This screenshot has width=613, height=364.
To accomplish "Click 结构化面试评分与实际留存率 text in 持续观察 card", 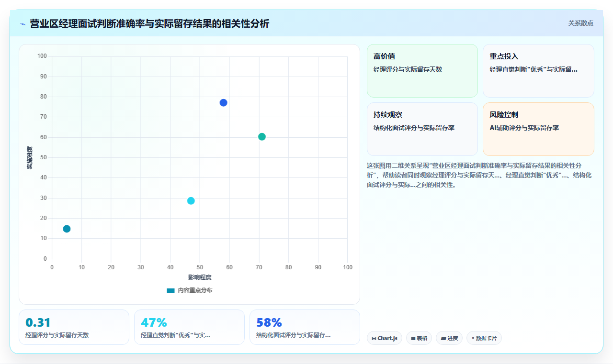I will [x=414, y=128].
